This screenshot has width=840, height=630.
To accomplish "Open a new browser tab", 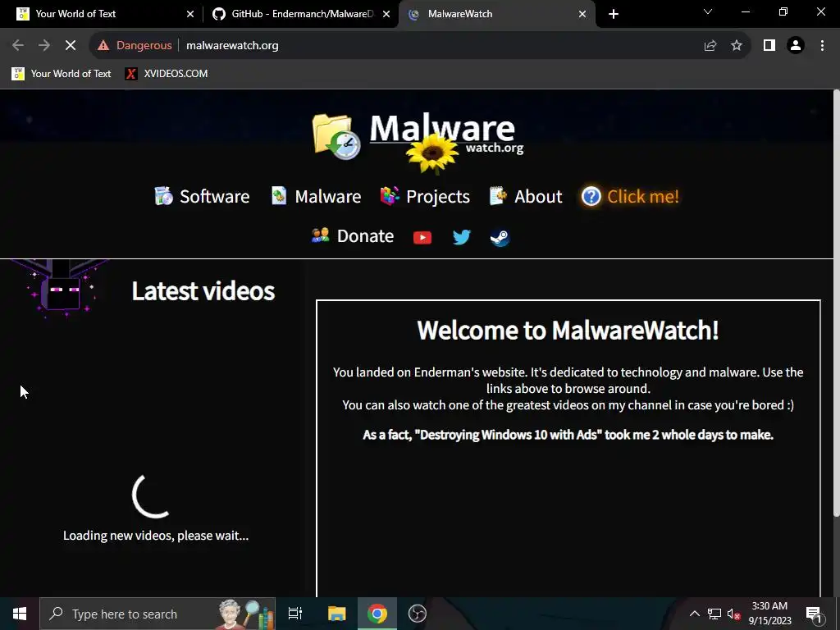I will pos(614,14).
